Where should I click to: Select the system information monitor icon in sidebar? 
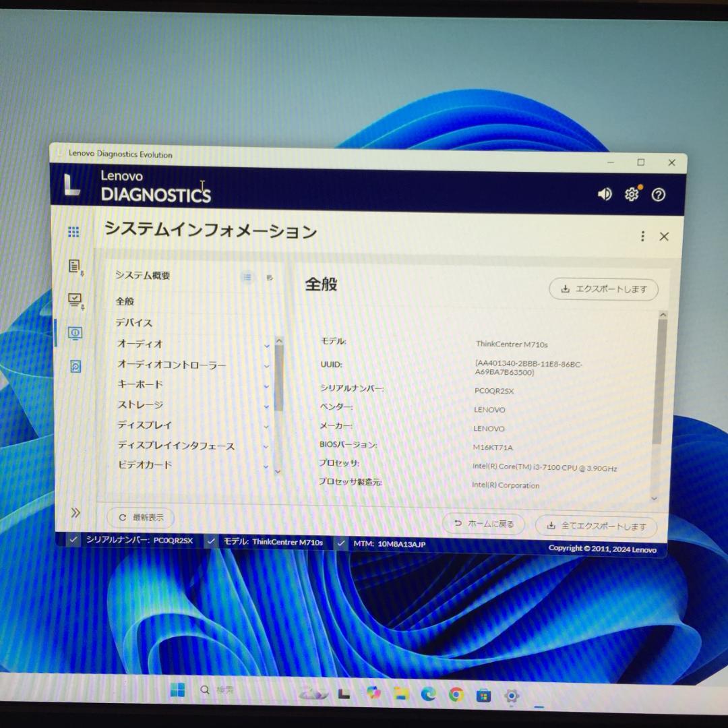pos(74,333)
